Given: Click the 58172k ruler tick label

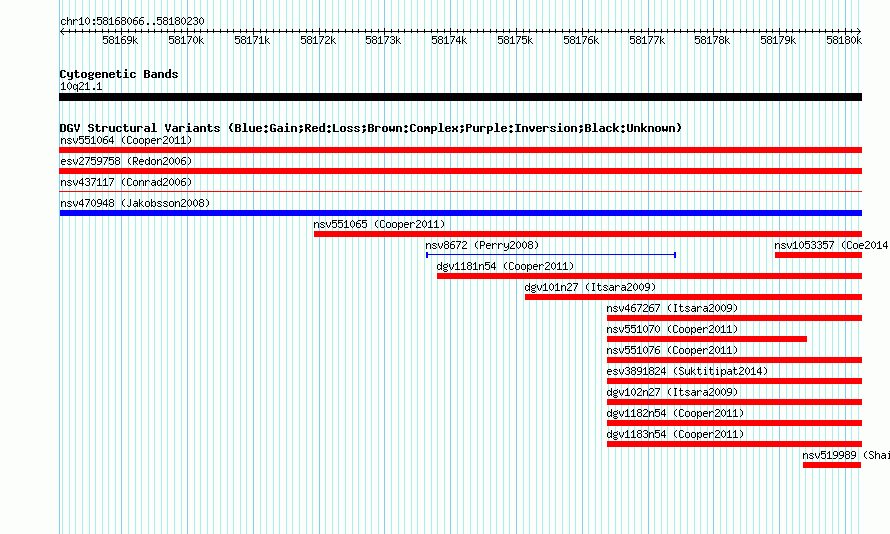Looking at the screenshot, I should pyautogui.click(x=318, y=40).
